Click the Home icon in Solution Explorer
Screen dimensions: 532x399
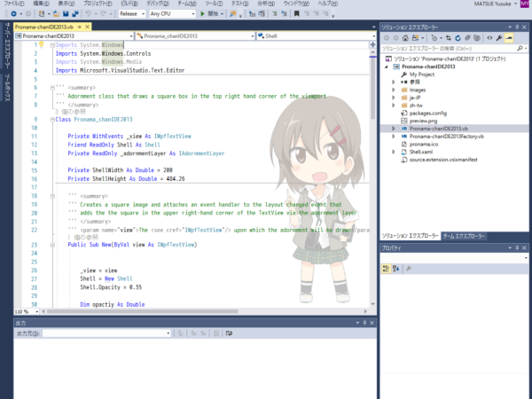(x=405, y=38)
